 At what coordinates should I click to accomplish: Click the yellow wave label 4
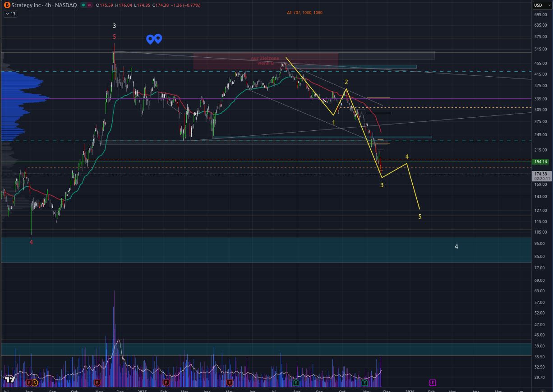pyautogui.click(x=407, y=157)
